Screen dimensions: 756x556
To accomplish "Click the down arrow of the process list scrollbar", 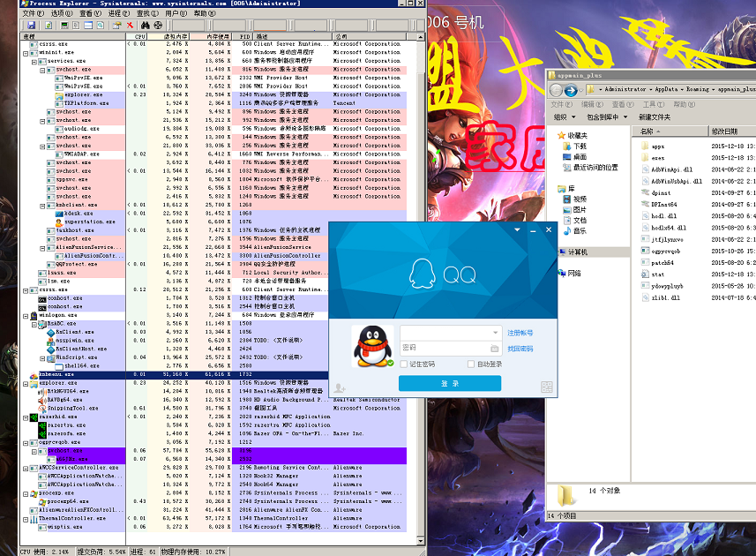I will click(421, 541).
